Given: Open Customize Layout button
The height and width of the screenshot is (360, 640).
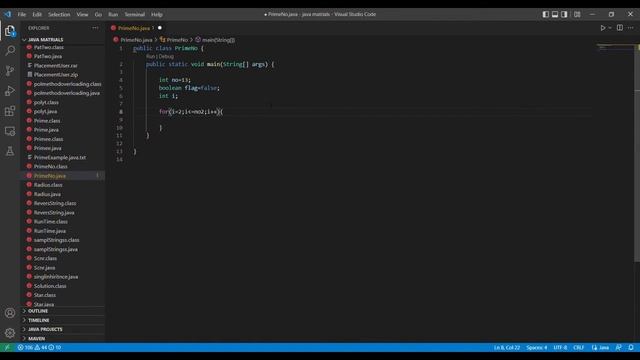Looking at the screenshot, I should click(x=577, y=14).
